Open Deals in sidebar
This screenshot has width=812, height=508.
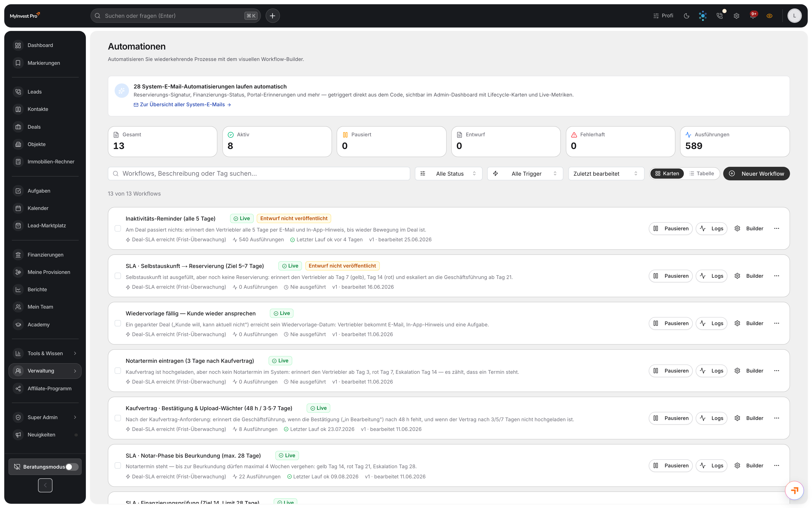[45, 127]
